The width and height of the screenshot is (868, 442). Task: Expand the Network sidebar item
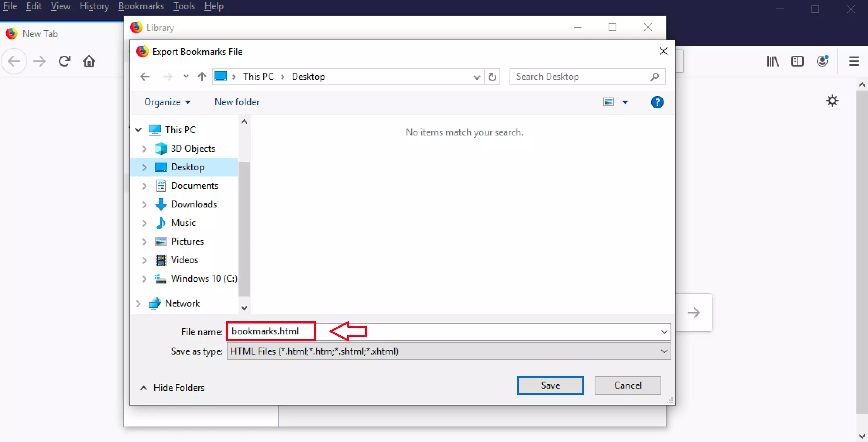click(x=139, y=303)
